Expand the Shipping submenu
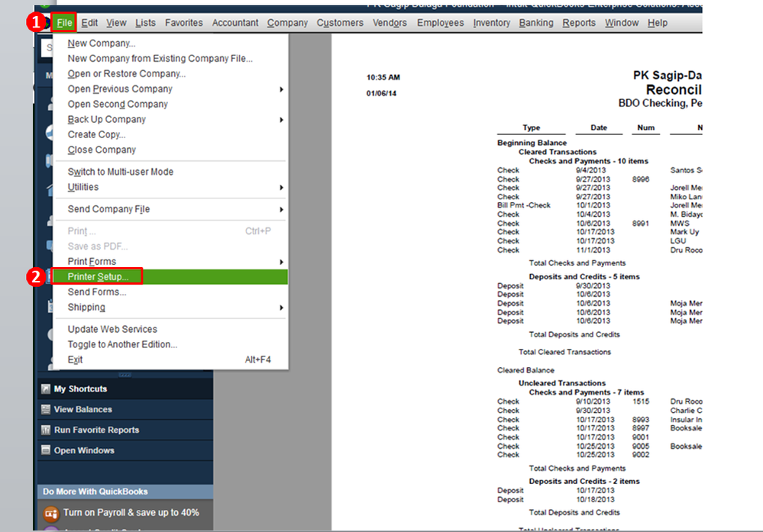This screenshot has width=763, height=532. point(170,308)
